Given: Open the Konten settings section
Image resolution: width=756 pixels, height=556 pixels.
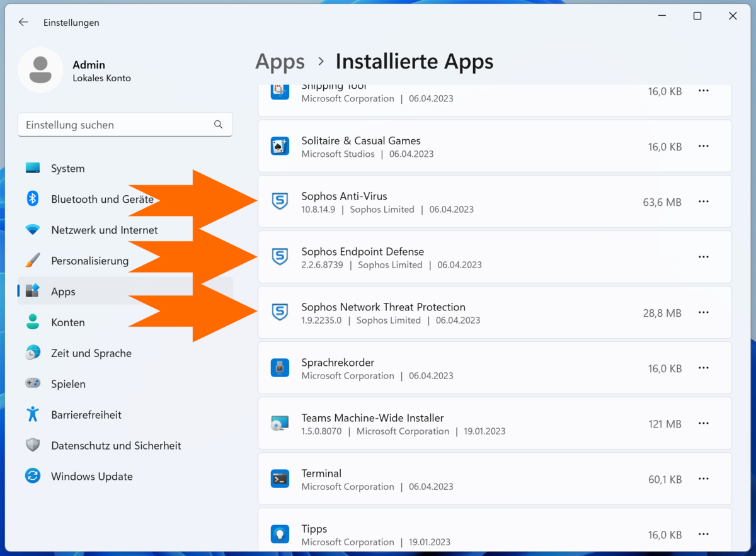Looking at the screenshot, I should coord(125,322).
